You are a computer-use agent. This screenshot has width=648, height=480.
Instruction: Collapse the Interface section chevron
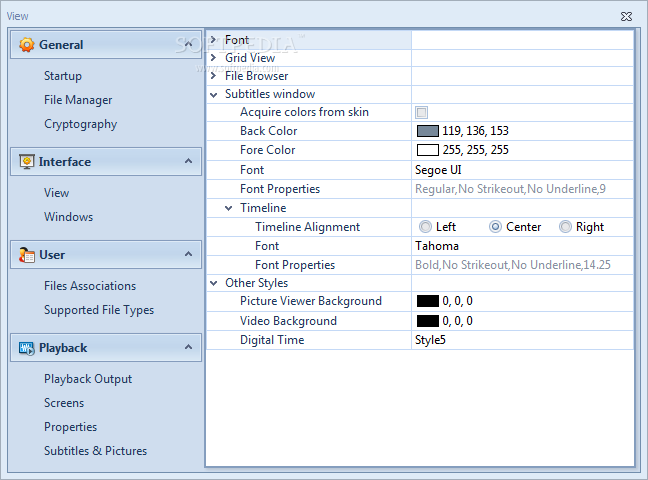[188, 161]
